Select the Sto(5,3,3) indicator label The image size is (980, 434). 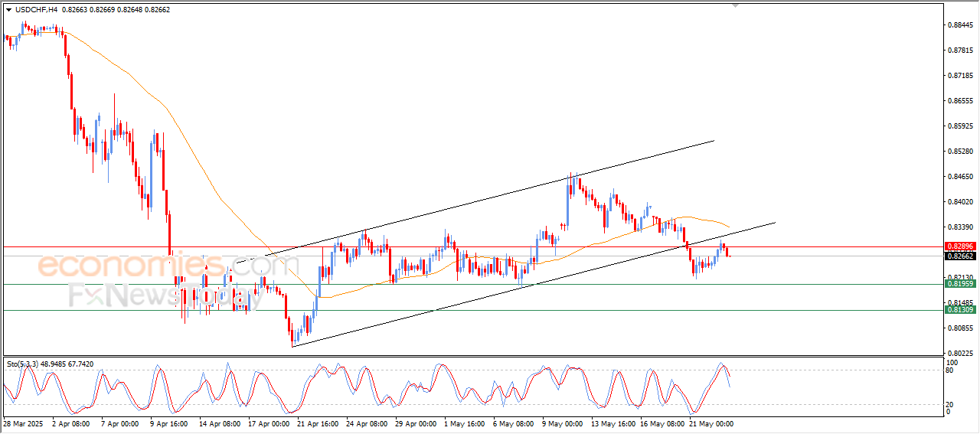click(x=23, y=364)
